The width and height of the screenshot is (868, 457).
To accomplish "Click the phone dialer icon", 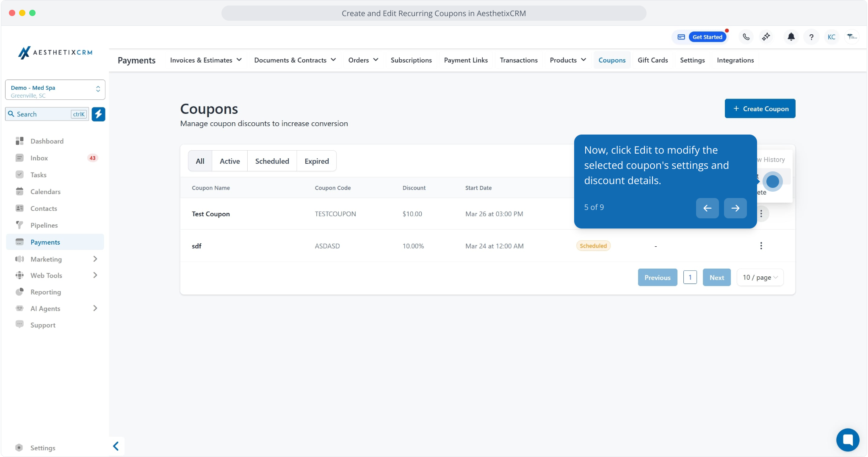I will pyautogui.click(x=746, y=37).
